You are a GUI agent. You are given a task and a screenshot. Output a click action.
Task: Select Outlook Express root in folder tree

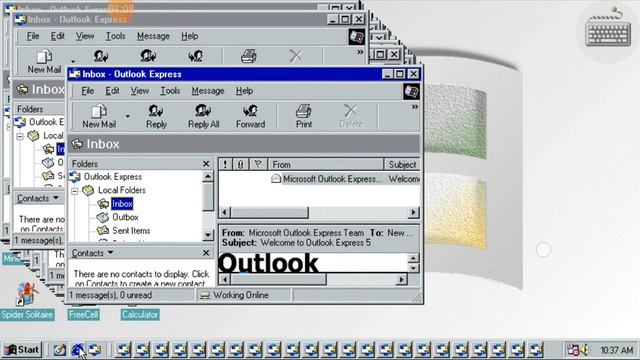113,177
